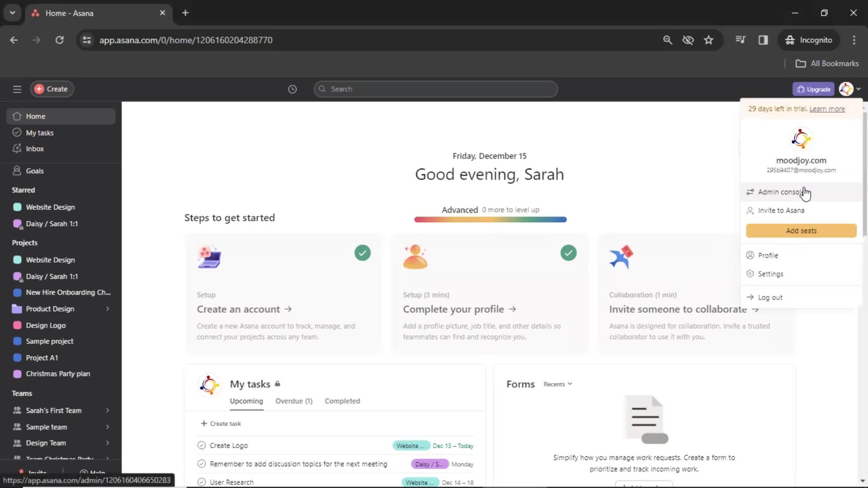The height and width of the screenshot is (488, 868).
Task: Open starred Website Design project
Action: click(61, 207)
